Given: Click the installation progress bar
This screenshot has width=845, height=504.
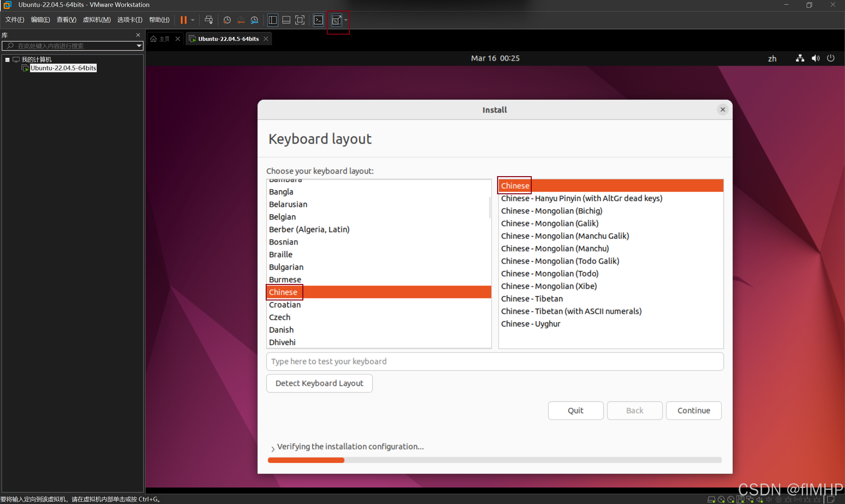Looking at the screenshot, I should click(x=494, y=460).
